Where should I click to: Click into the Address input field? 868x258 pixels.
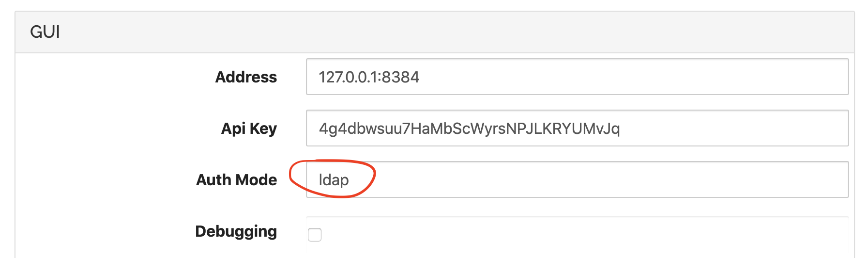[577, 77]
